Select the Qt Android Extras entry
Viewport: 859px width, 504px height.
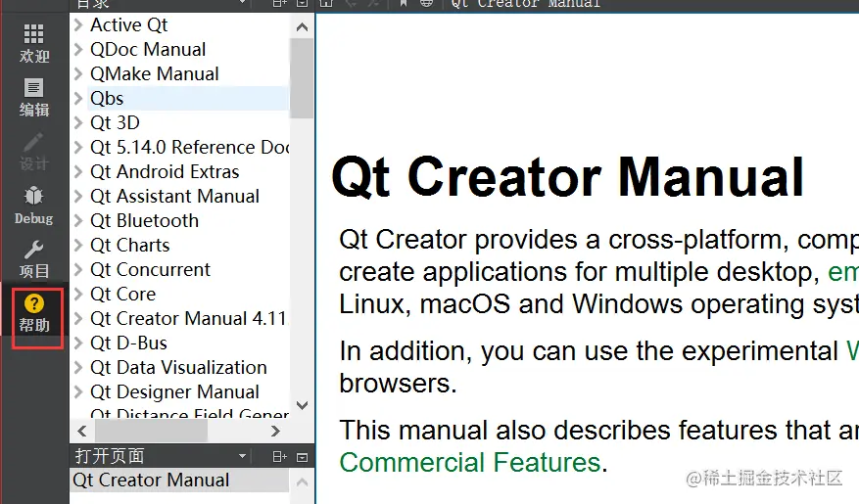coord(165,172)
